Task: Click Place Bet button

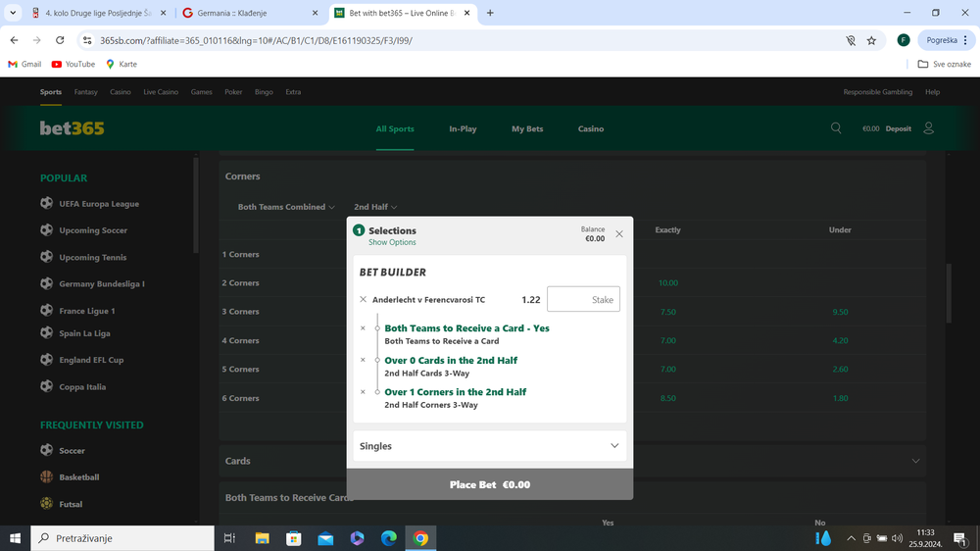Action: coord(489,484)
